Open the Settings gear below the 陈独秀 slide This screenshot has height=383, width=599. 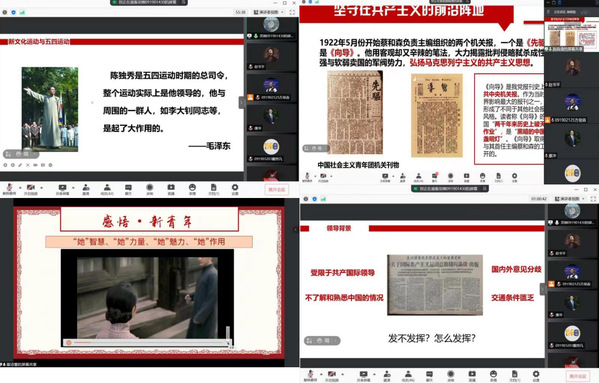coord(235,188)
